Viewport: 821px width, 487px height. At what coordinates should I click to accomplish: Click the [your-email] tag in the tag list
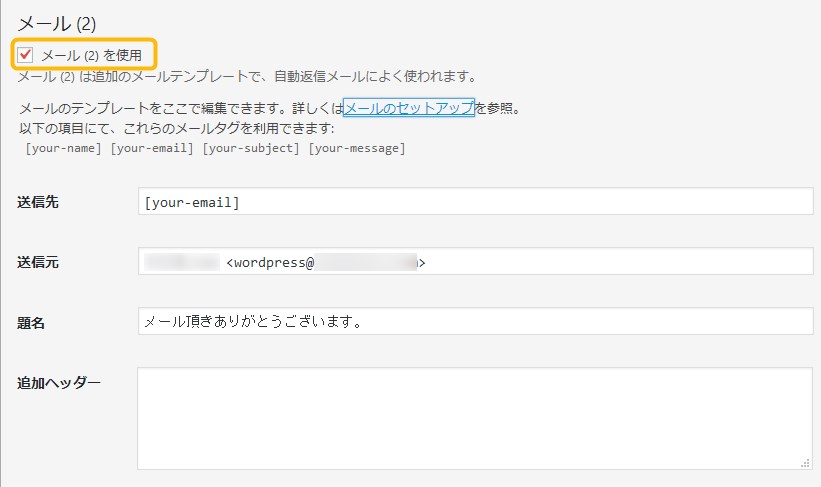click(152, 148)
